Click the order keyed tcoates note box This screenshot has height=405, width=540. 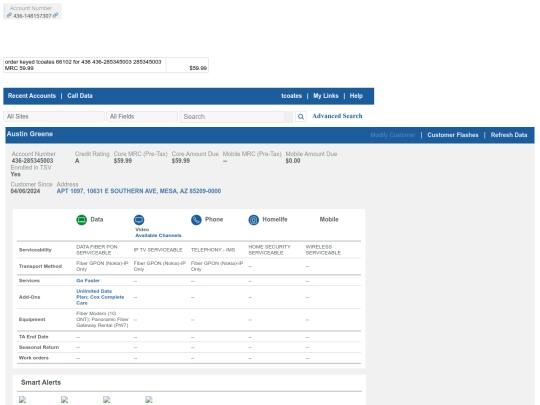84,65
